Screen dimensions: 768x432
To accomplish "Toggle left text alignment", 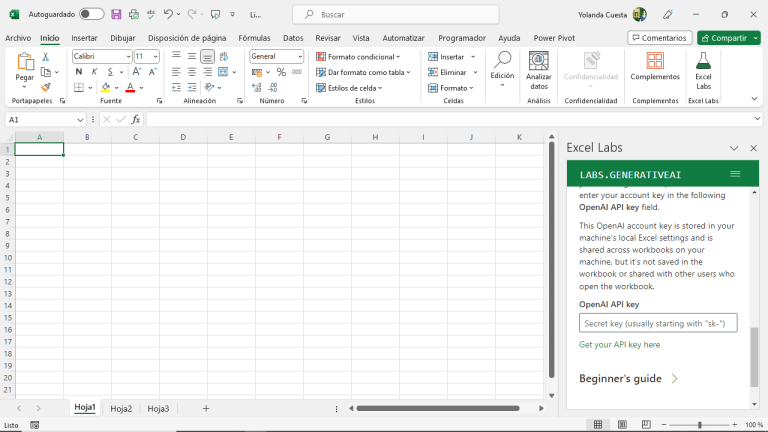I will pos(176,72).
